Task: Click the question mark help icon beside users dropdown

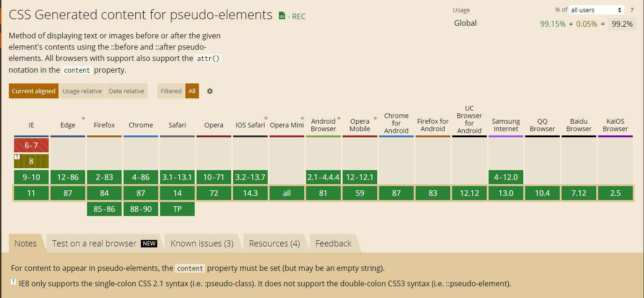Action: [632, 10]
